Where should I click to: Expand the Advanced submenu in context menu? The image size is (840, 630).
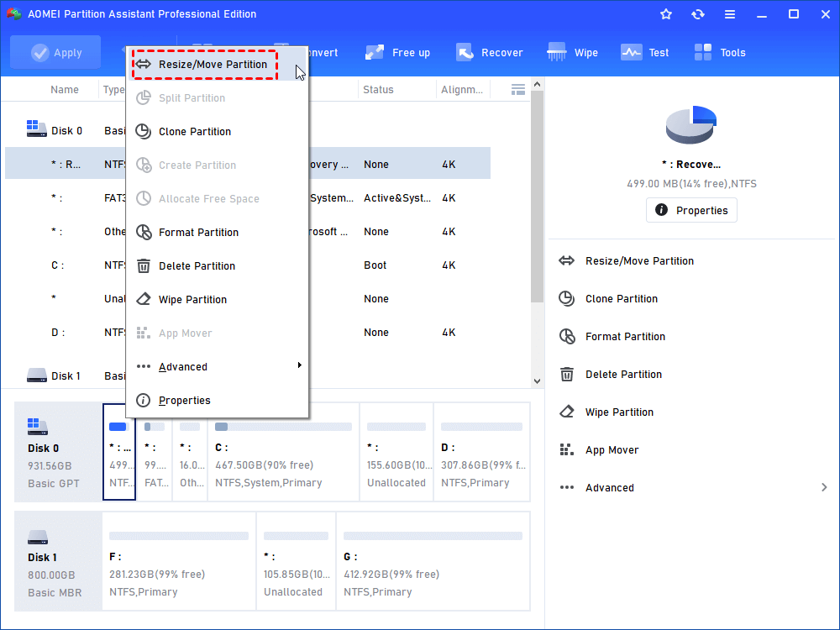pos(217,367)
